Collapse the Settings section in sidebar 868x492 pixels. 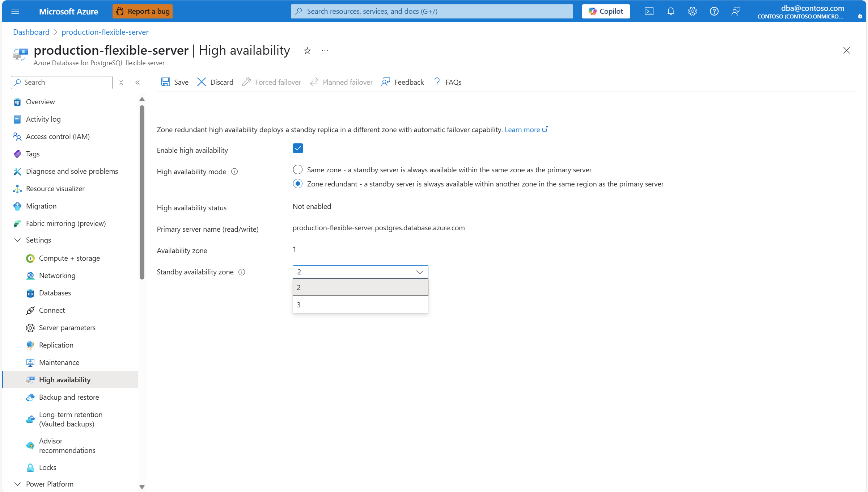(17, 240)
